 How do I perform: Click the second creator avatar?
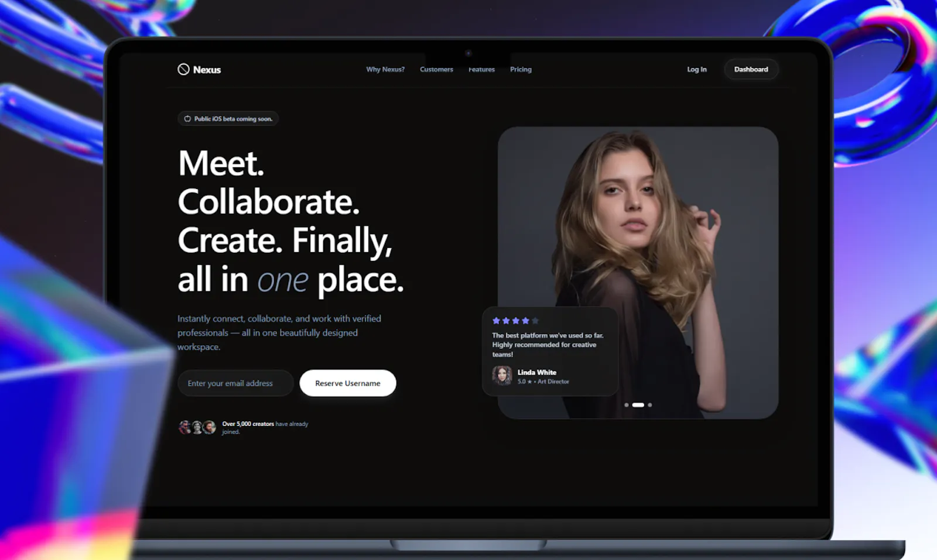197,427
